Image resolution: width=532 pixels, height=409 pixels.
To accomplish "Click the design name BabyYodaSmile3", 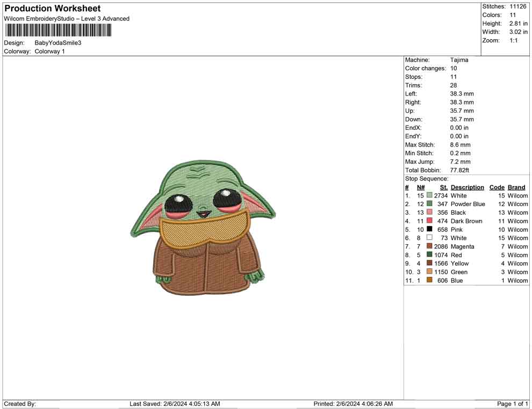I will (58, 43).
